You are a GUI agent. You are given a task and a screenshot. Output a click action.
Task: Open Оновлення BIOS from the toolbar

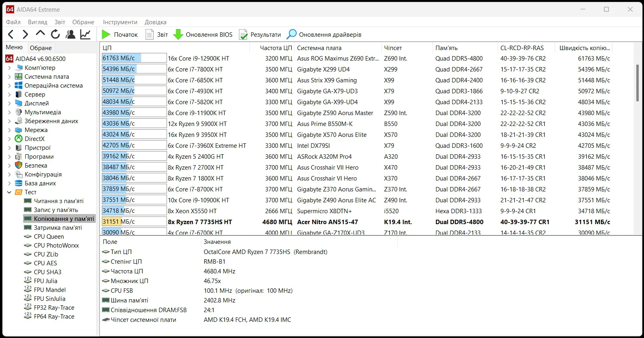point(203,35)
